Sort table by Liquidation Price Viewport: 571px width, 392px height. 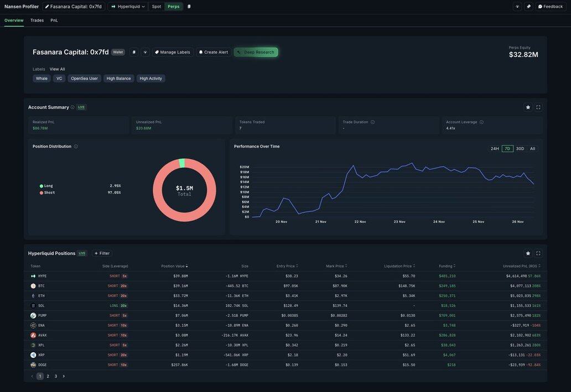(x=399, y=266)
